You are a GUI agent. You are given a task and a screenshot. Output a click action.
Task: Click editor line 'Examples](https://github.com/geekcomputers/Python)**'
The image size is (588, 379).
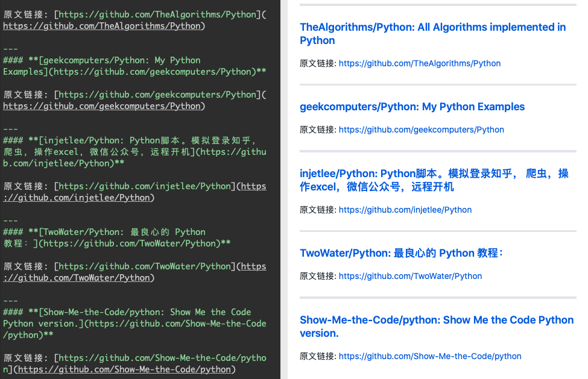coord(134,72)
